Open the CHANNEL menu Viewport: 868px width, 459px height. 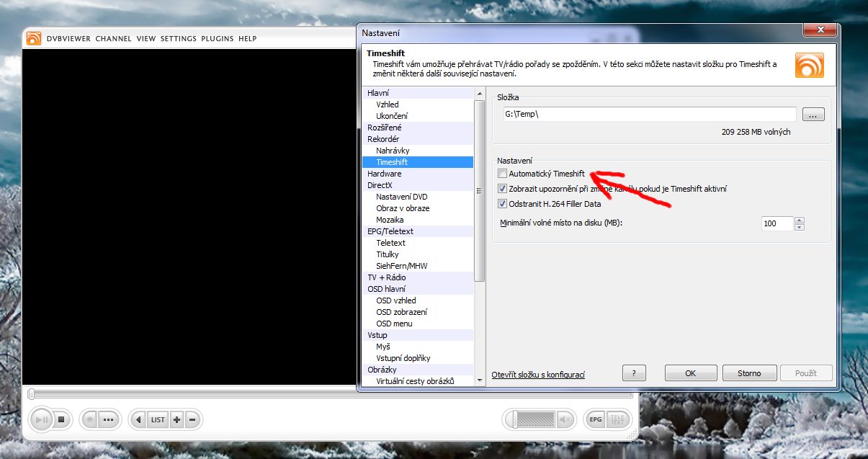point(113,38)
